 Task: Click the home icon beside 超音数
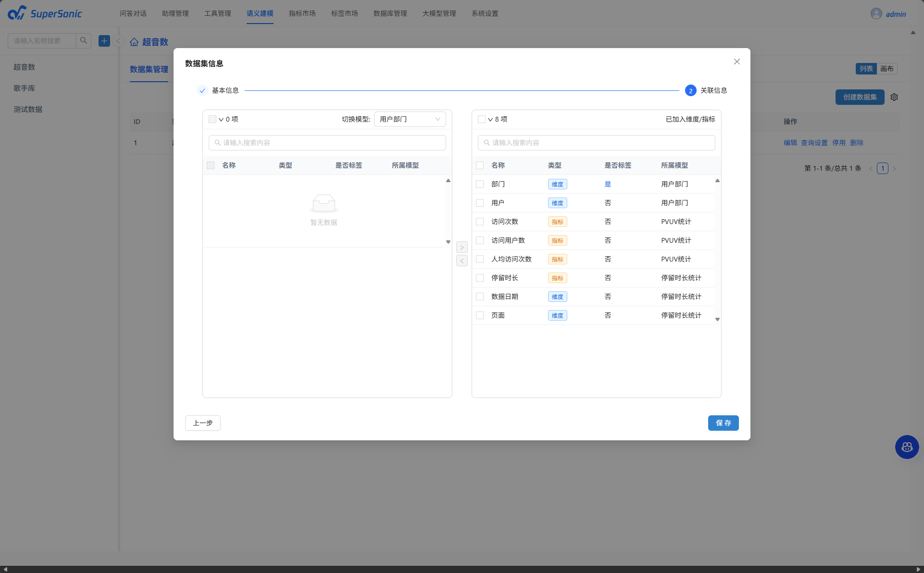point(134,42)
